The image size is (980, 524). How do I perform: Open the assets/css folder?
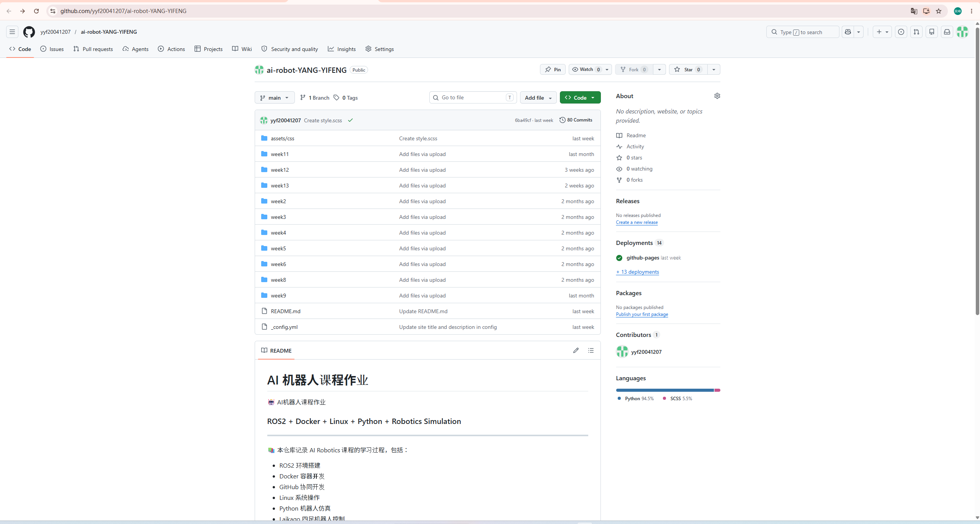coord(282,138)
